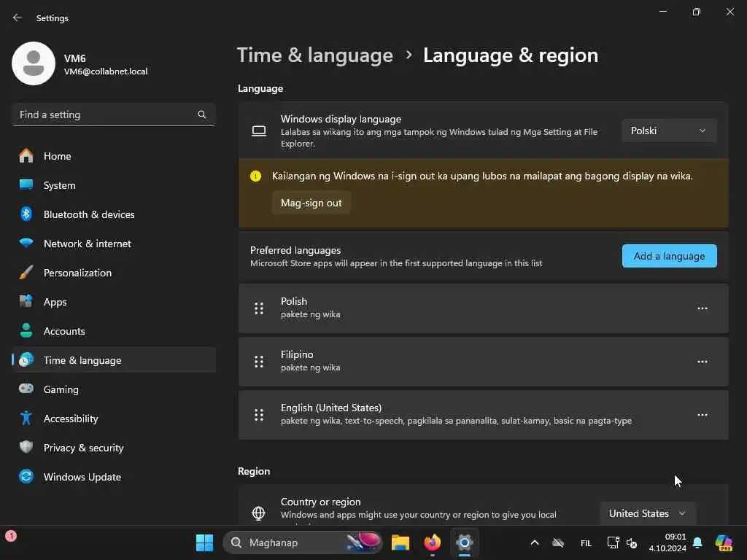This screenshot has height=560, width=747.
Task: Click the Time & language breadcrumb
Action: click(x=315, y=55)
